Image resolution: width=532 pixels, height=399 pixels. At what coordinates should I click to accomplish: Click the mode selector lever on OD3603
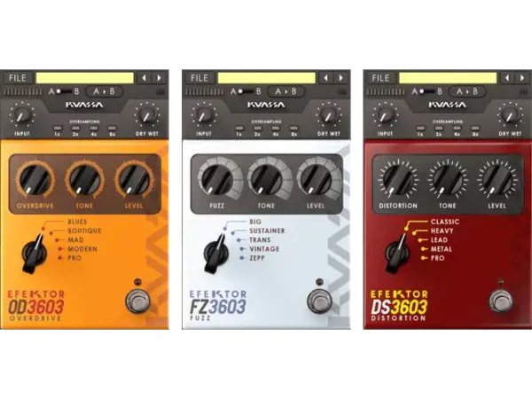click(x=34, y=254)
